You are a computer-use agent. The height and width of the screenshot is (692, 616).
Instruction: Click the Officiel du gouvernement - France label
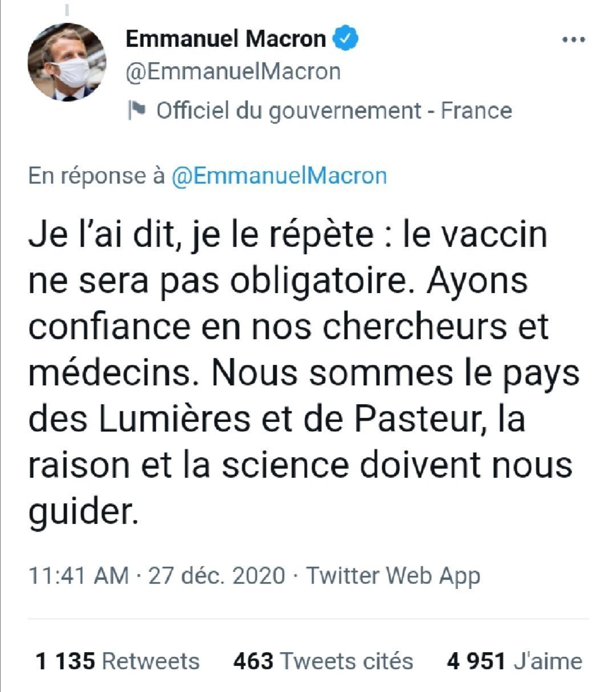(334, 111)
